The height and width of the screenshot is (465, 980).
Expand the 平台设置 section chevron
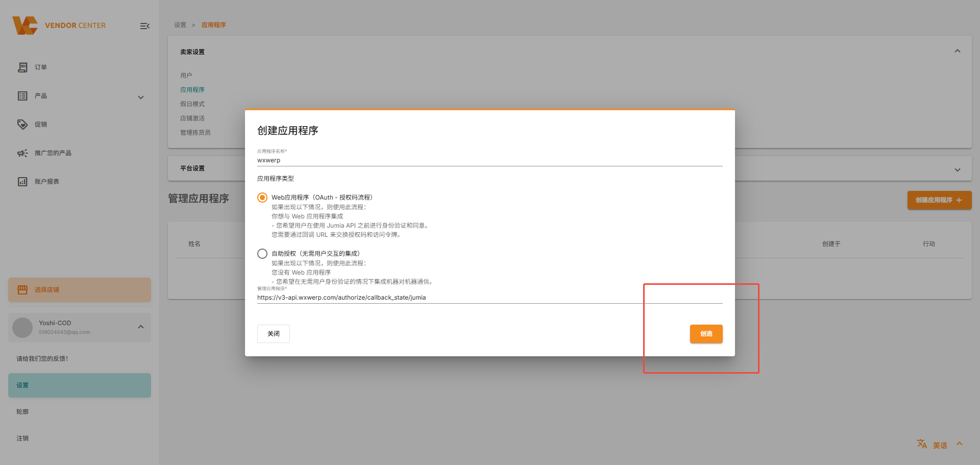957,169
